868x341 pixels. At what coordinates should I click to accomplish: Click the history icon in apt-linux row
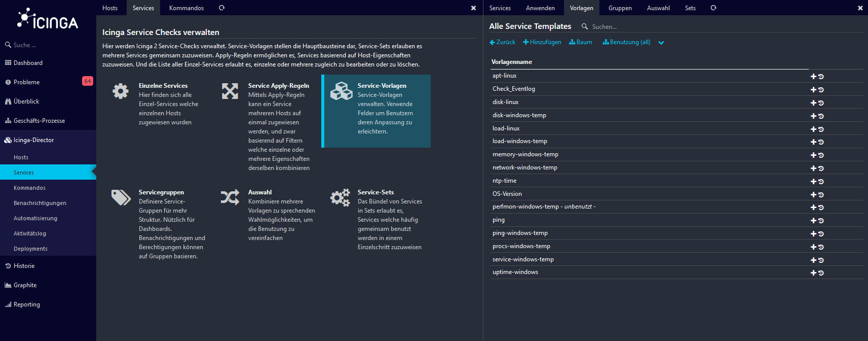(x=821, y=77)
